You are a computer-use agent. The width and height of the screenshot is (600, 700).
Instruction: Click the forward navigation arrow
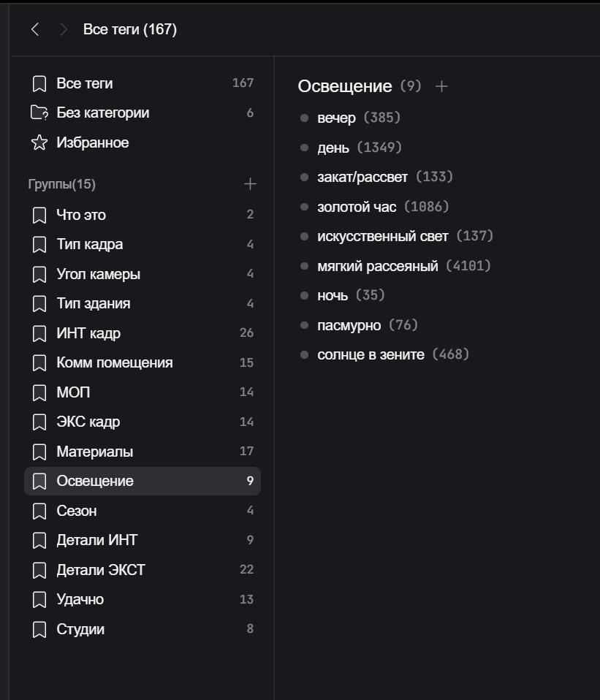coord(64,29)
